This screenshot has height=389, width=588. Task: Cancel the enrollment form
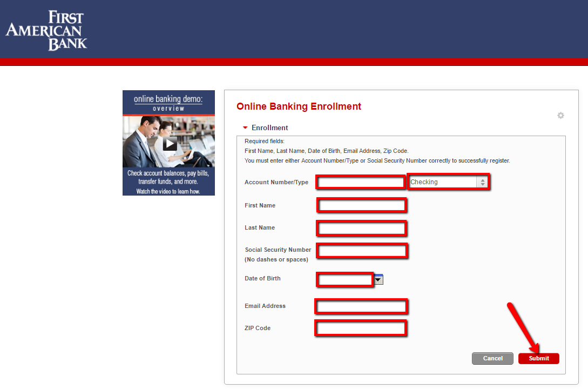(x=493, y=358)
